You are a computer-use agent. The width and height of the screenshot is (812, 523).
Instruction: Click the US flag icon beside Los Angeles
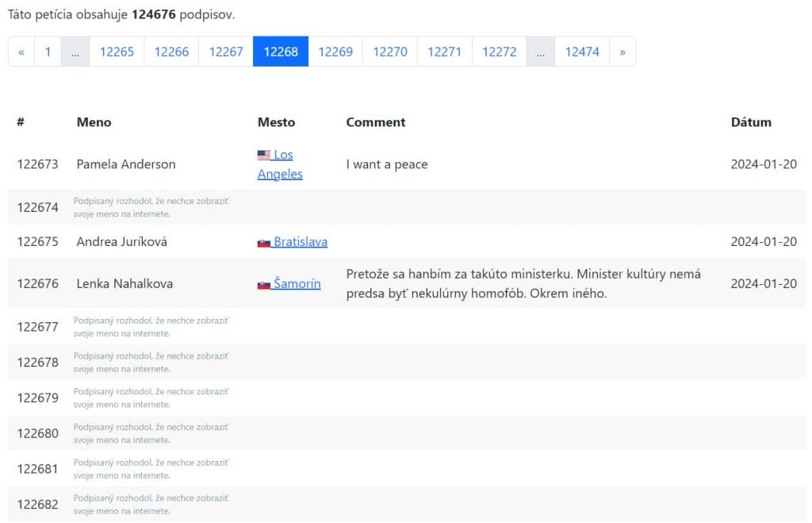click(x=264, y=156)
